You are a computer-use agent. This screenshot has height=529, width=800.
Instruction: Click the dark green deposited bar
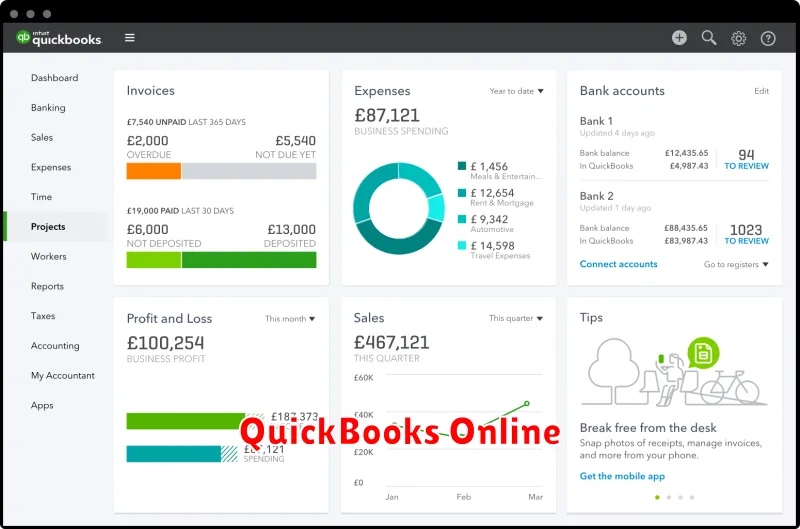point(249,260)
